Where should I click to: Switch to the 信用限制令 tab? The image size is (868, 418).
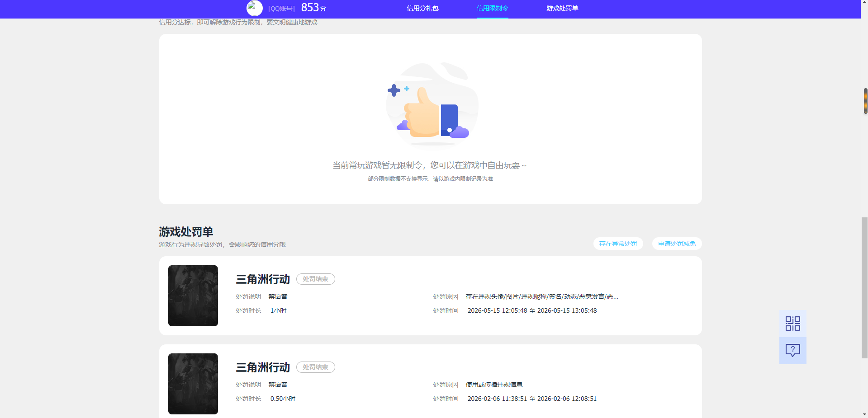[492, 8]
